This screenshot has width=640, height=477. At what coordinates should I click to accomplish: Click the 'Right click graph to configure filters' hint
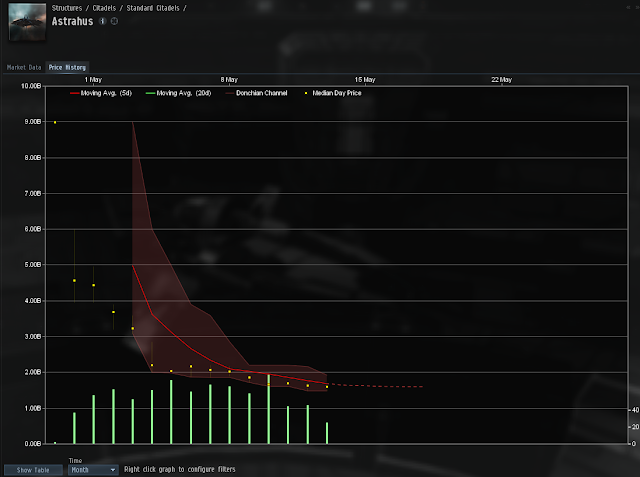pyautogui.click(x=180, y=470)
